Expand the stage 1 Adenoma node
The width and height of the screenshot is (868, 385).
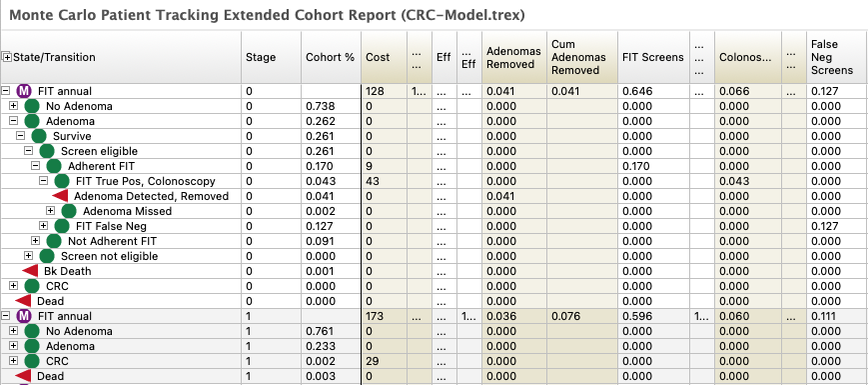tap(14, 346)
